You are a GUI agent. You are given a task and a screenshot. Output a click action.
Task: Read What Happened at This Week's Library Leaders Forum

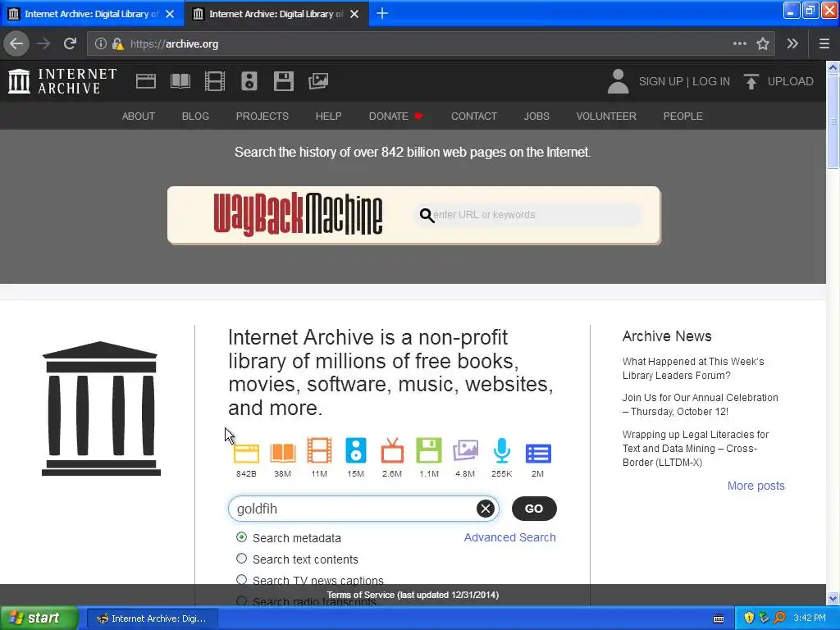click(x=692, y=368)
